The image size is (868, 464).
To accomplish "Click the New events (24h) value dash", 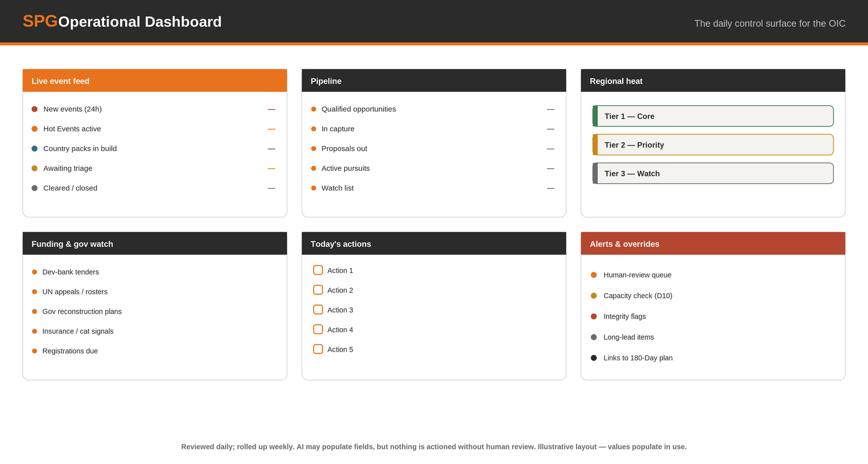I will coord(271,109).
